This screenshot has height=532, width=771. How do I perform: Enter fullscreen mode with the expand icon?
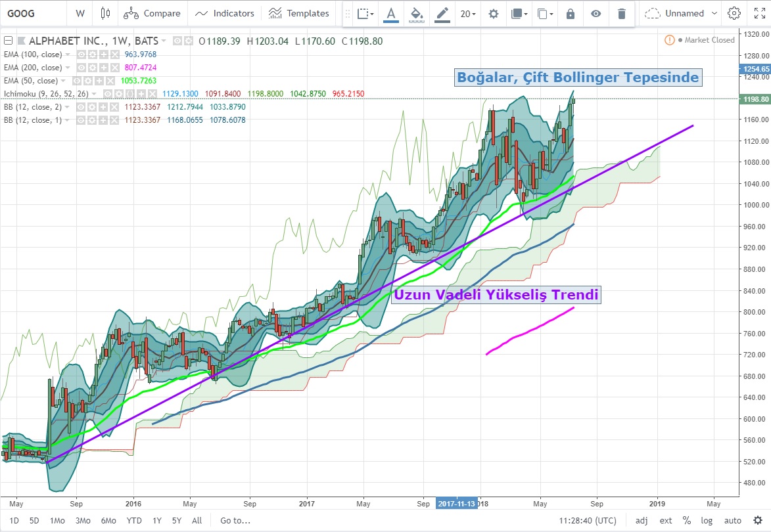click(759, 13)
